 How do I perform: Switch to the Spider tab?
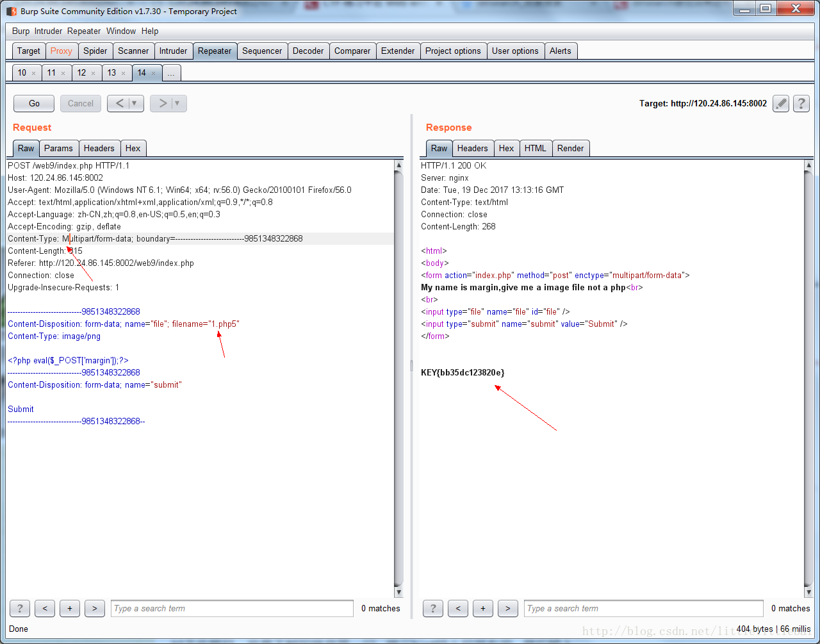(95, 51)
